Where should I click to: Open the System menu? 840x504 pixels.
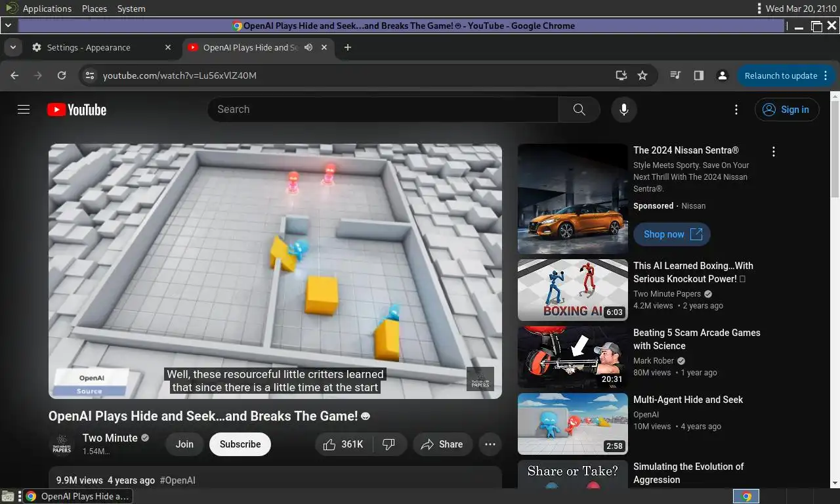[x=131, y=9]
